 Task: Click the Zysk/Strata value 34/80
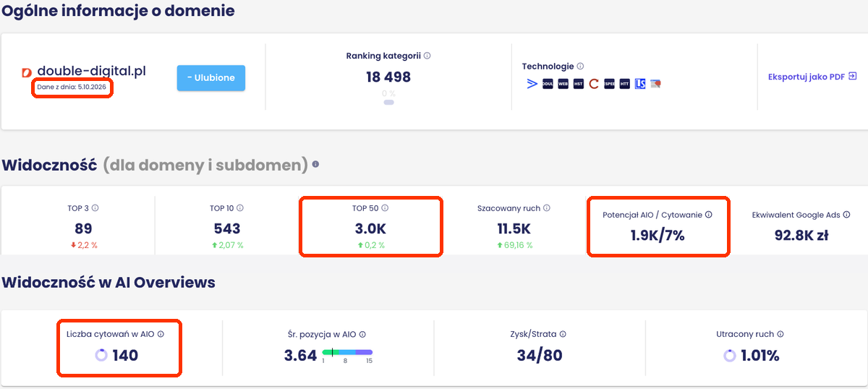click(540, 355)
